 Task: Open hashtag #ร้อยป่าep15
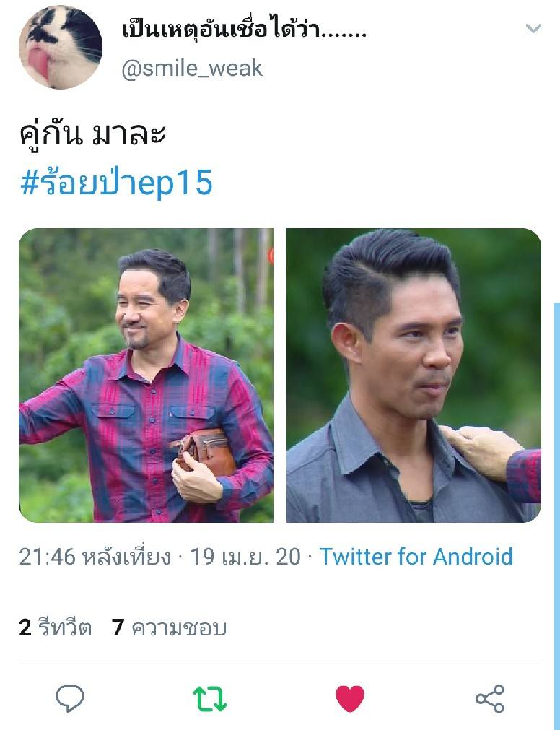pyautogui.click(x=116, y=183)
